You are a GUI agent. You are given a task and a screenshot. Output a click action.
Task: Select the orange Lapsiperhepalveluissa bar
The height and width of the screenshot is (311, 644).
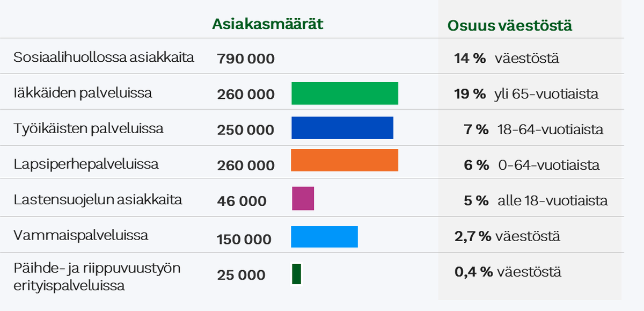(345, 161)
